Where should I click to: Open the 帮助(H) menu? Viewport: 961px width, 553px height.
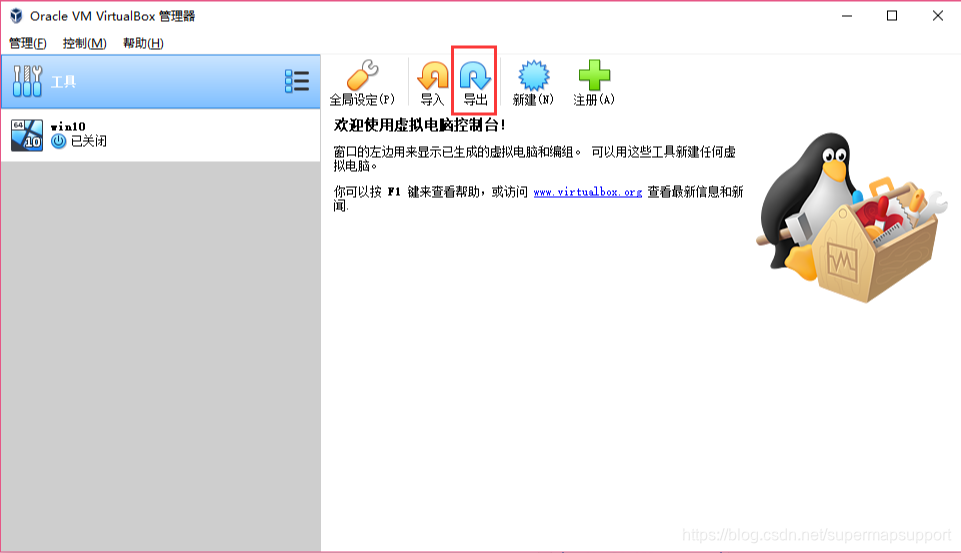(143, 43)
